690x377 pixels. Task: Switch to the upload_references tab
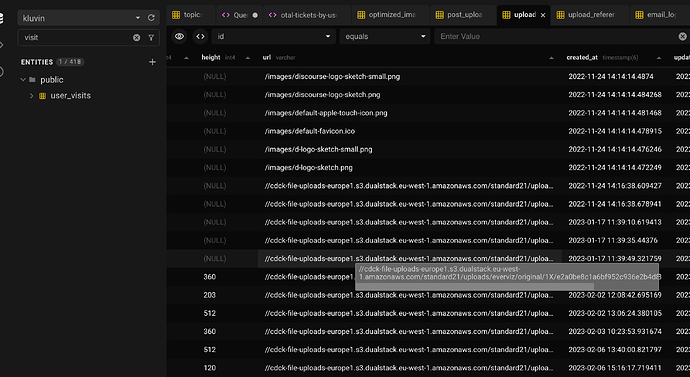pyautogui.click(x=590, y=15)
